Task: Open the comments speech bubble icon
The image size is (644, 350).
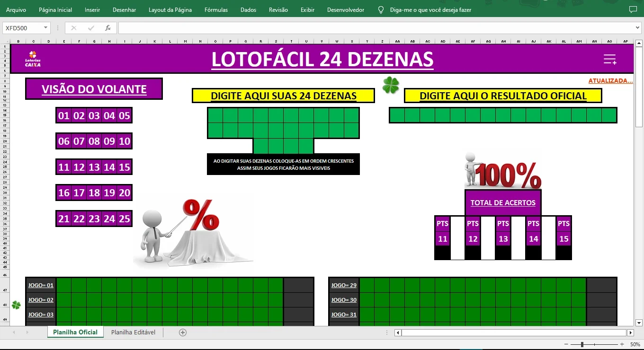Action: [633, 9]
